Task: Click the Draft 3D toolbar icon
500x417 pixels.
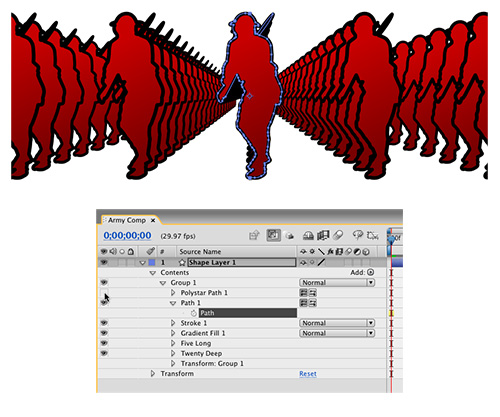Action: click(289, 236)
